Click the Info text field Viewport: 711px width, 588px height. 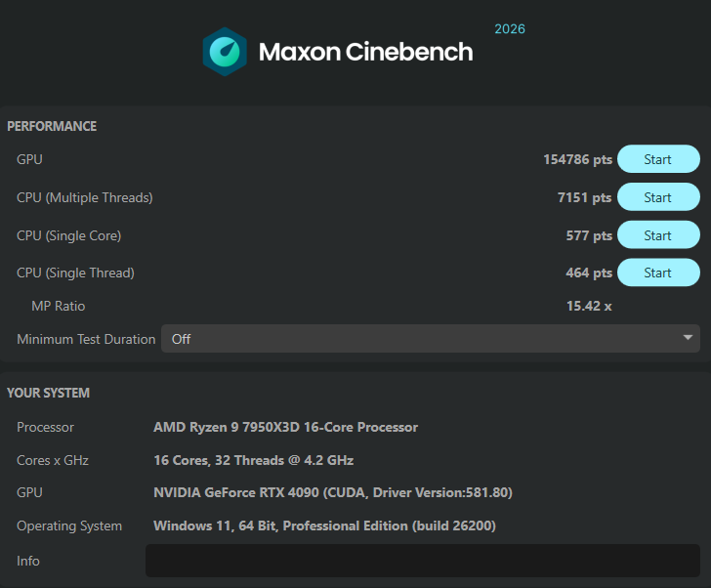coord(423,561)
